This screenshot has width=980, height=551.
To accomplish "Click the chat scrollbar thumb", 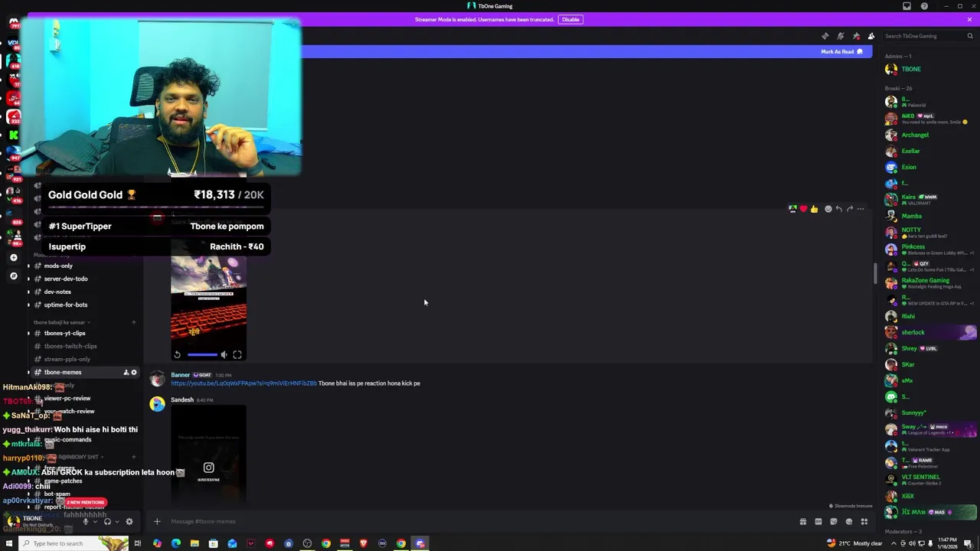I will (x=875, y=274).
